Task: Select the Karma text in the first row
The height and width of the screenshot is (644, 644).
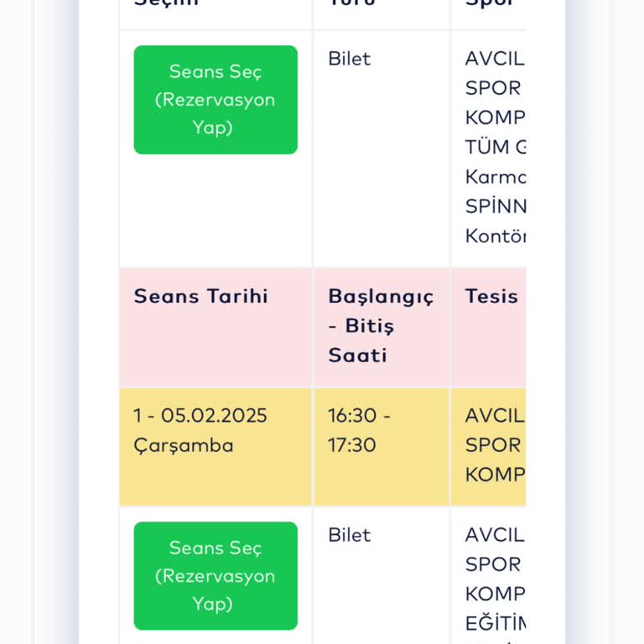Action: tap(496, 177)
